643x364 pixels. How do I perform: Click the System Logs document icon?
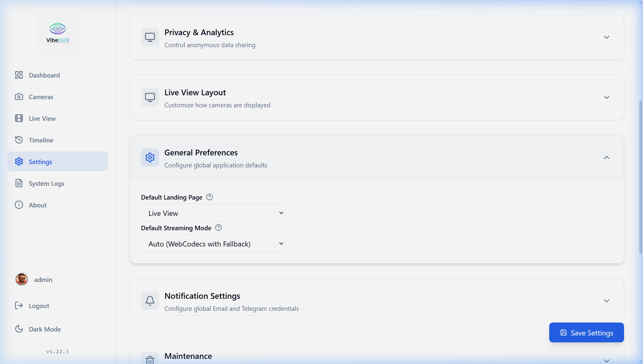click(x=19, y=183)
